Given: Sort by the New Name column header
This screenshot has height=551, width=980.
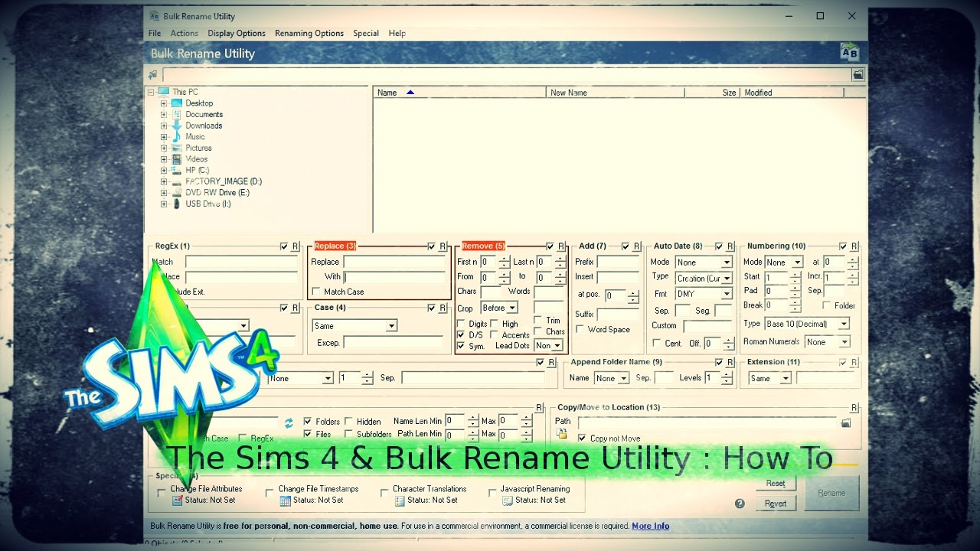Looking at the screenshot, I should click(616, 93).
